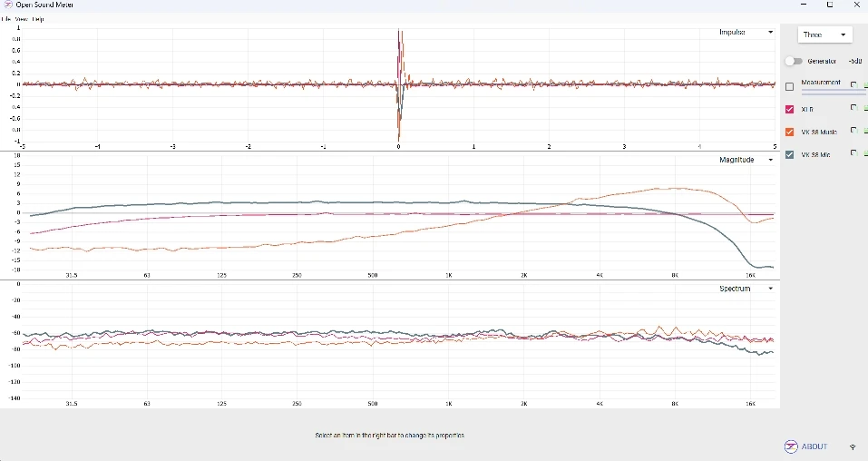Open the Three layout dropdown
The height and width of the screenshot is (461, 868).
pos(824,34)
